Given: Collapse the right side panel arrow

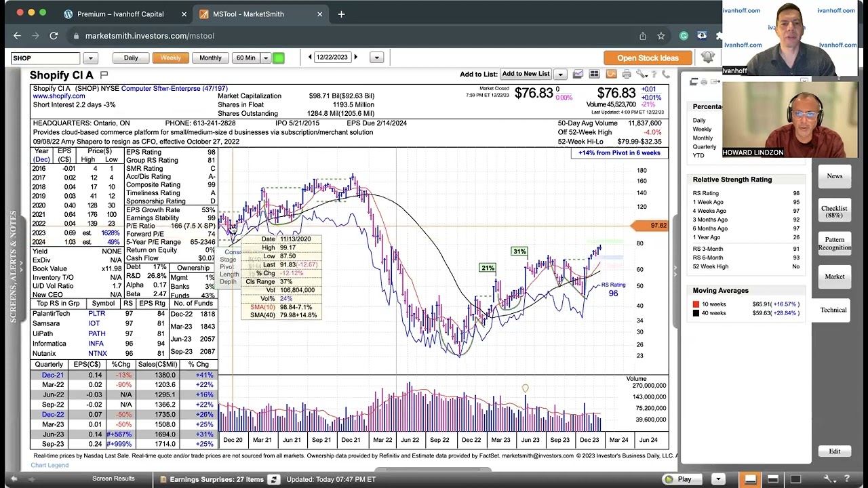Looking at the screenshot, I should pos(675,271).
